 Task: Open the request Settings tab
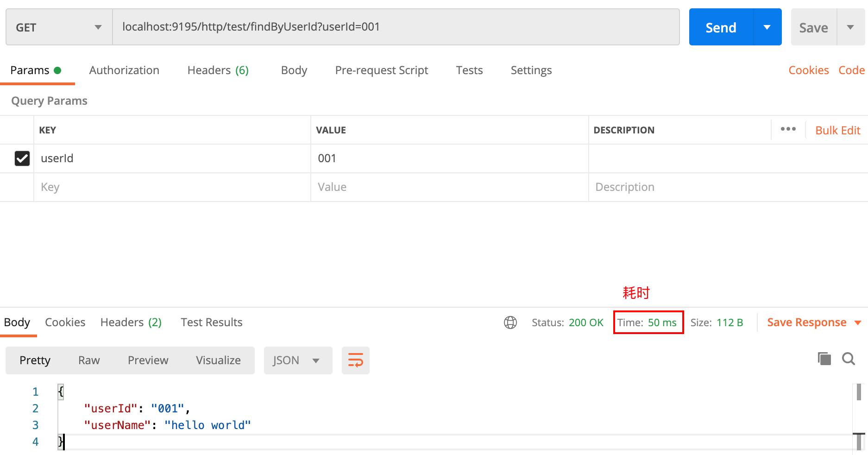(531, 70)
